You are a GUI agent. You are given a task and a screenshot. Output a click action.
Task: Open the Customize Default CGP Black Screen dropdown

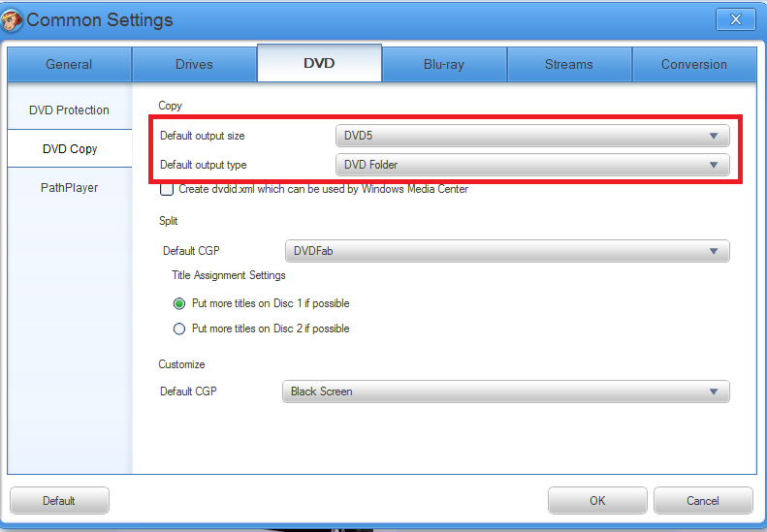point(506,391)
